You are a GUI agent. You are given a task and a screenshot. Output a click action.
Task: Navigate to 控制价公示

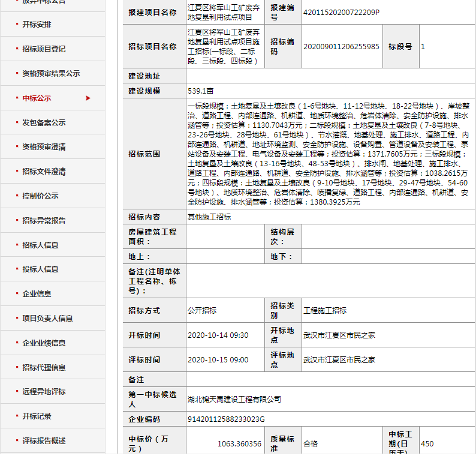[40, 196]
